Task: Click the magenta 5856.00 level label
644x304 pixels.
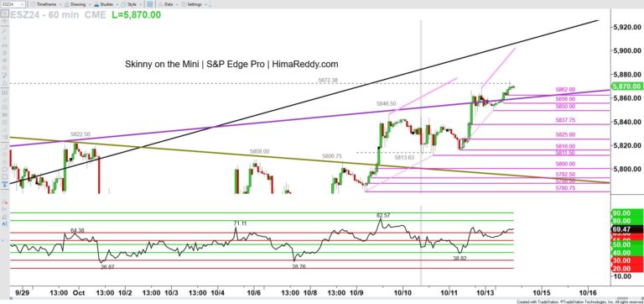Action: click(x=565, y=99)
